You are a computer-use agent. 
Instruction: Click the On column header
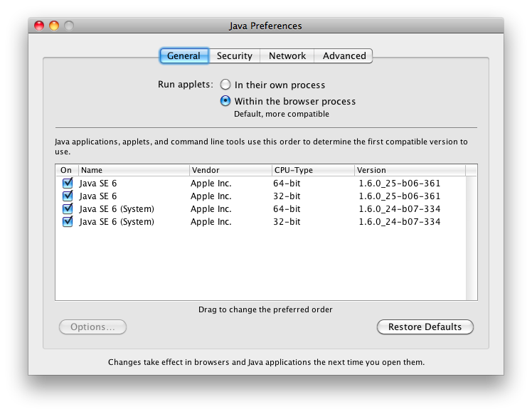point(67,170)
